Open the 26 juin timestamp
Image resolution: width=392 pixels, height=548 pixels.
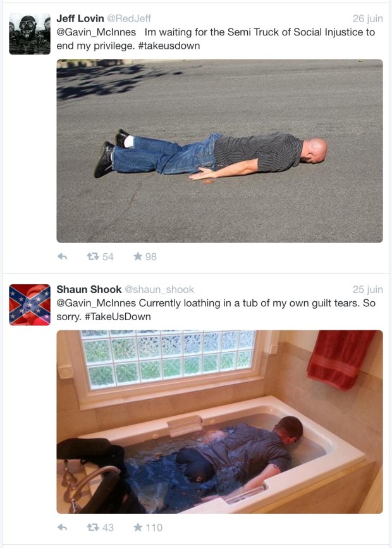coord(367,18)
